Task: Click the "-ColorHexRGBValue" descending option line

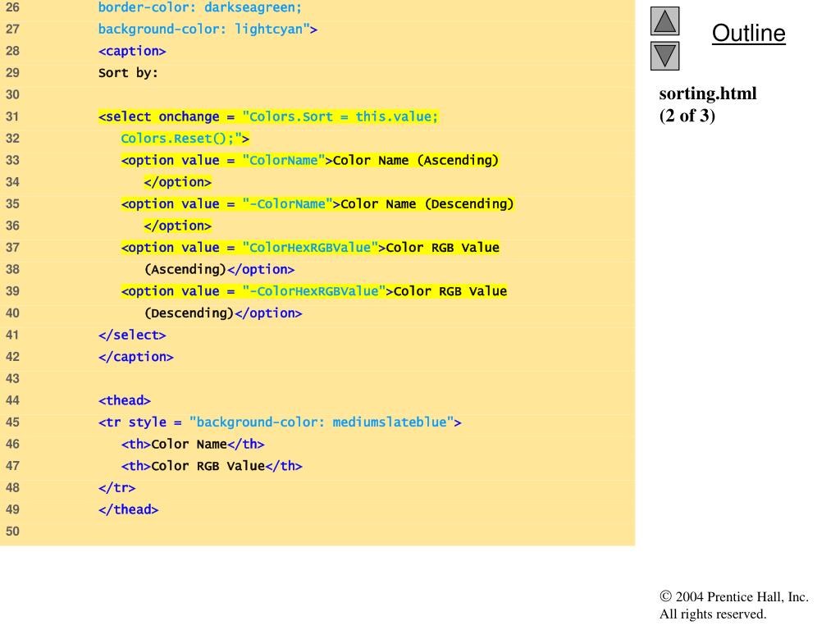Action: 314,291
